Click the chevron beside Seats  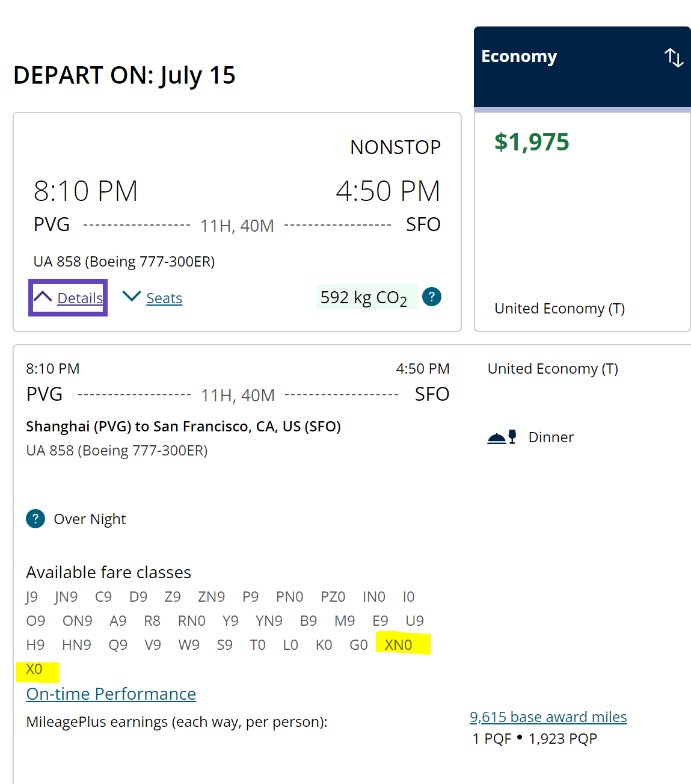tap(131, 296)
